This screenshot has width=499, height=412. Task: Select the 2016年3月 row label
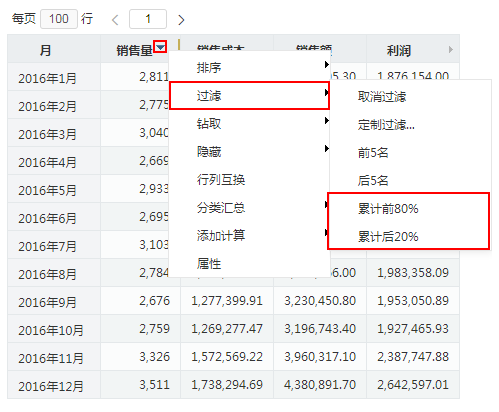(x=47, y=134)
